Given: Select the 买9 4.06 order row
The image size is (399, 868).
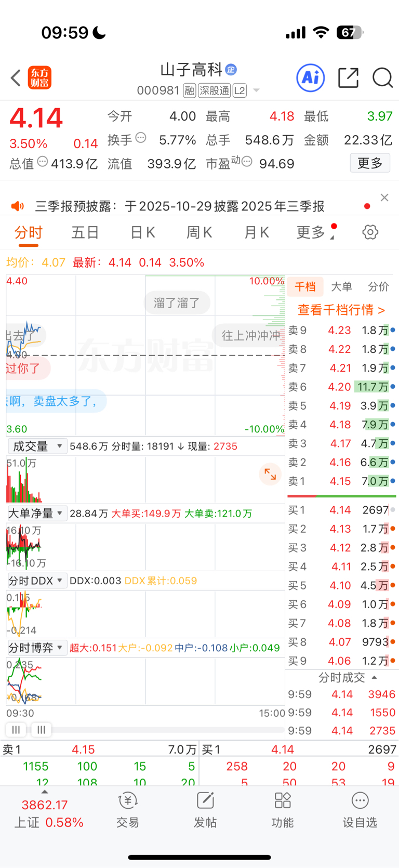Looking at the screenshot, I should pos(341,661).
